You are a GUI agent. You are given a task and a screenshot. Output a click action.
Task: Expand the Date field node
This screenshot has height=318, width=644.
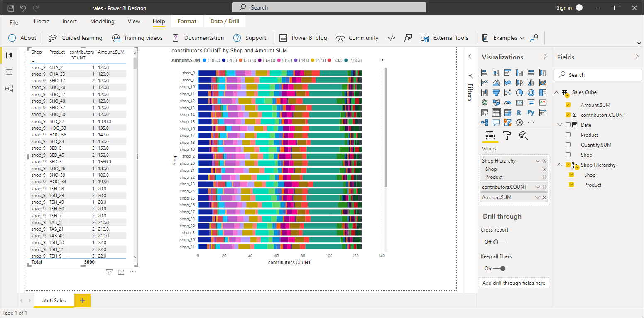pos(560,124)
